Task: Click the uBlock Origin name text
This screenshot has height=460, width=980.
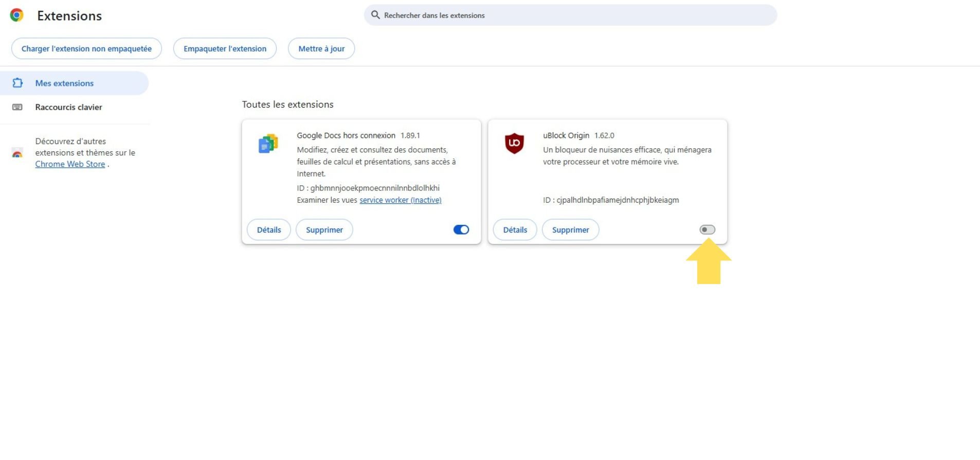Action: click(x=566, y=135)
